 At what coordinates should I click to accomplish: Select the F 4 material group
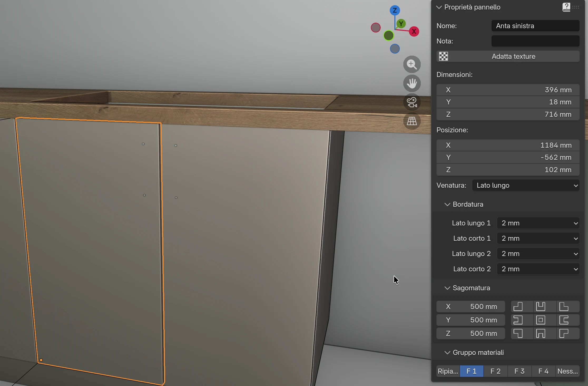click(543, 371)
